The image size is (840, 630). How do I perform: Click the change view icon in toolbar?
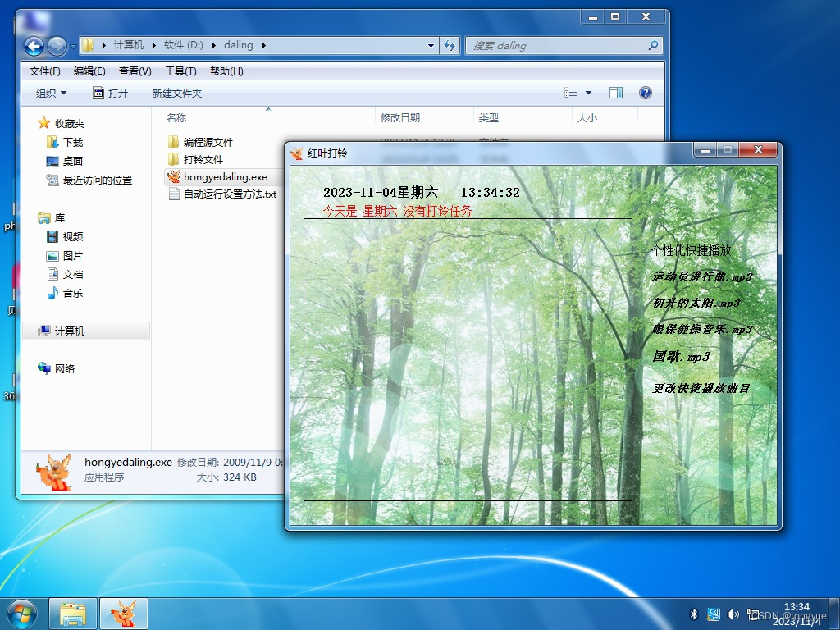571,93
